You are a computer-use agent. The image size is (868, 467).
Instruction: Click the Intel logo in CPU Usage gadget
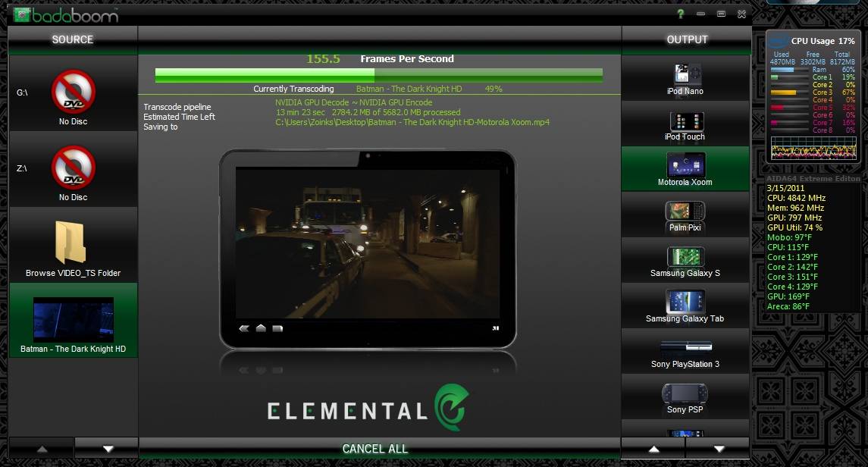click(778, 41)
